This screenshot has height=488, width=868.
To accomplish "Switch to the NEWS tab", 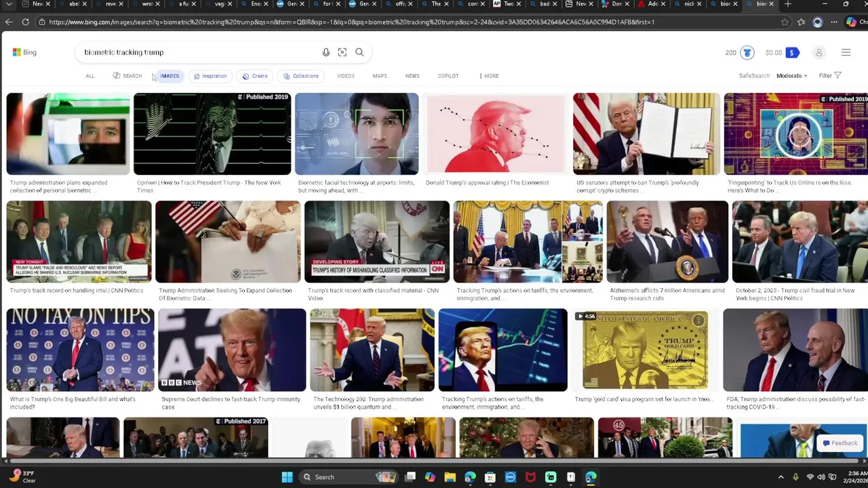I will [x=412, y=76].
